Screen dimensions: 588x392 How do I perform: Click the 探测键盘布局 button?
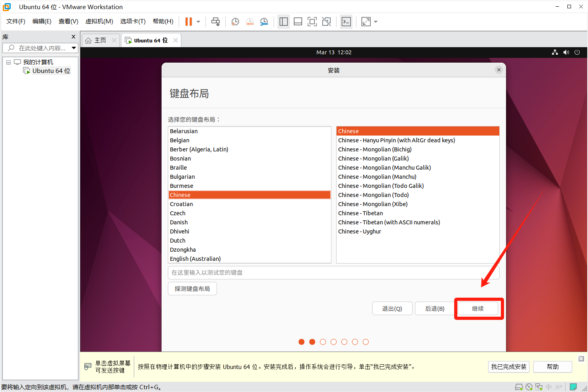(x=192, y=289)
